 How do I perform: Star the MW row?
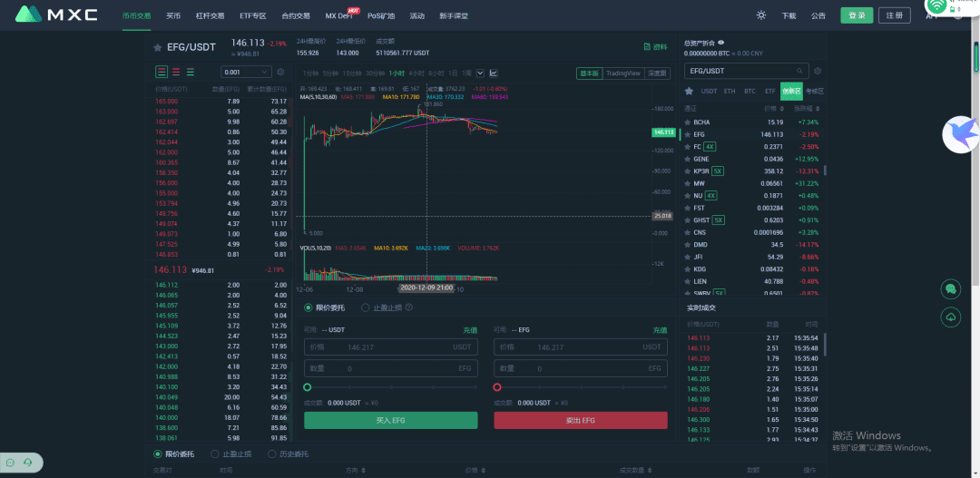click(688, 184)
